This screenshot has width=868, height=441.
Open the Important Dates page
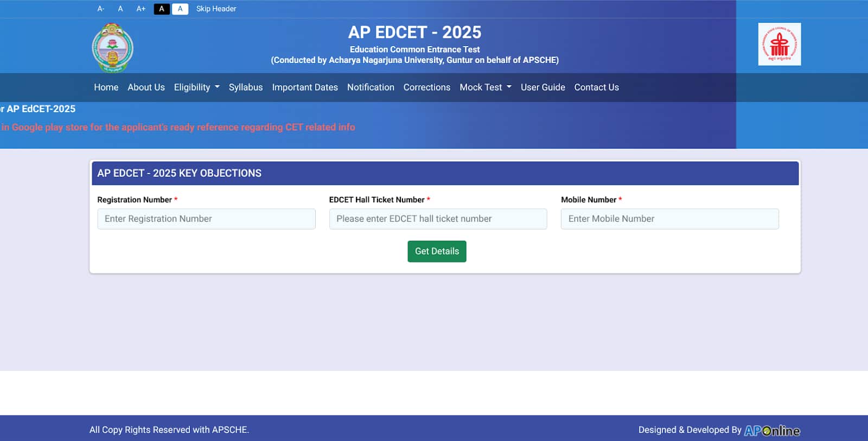coord(305,87)
